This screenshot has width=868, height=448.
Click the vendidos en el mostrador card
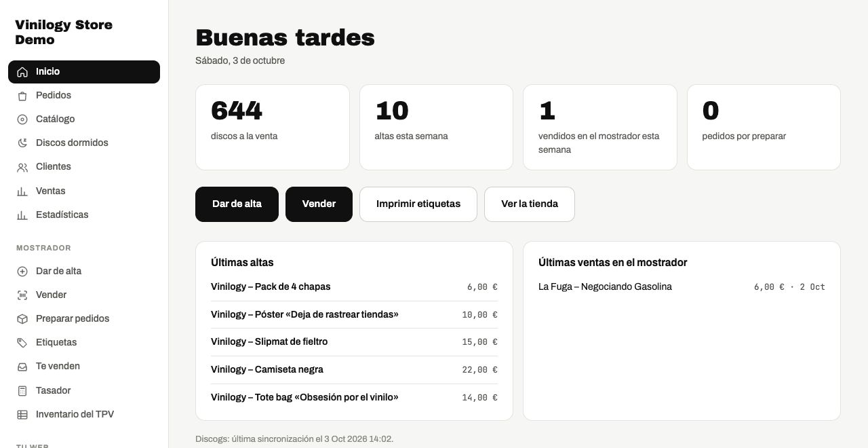600,127
